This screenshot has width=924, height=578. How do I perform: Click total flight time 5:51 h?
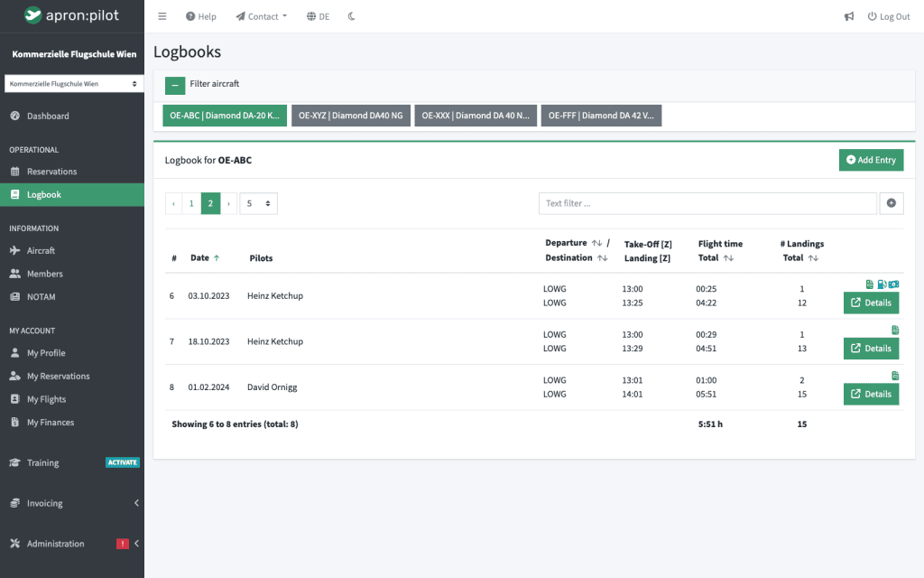(710, 424)
